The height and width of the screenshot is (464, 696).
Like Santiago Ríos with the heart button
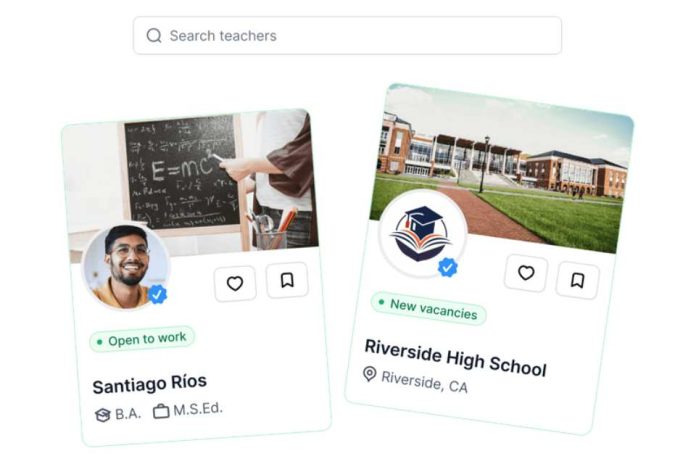point(235,283)
